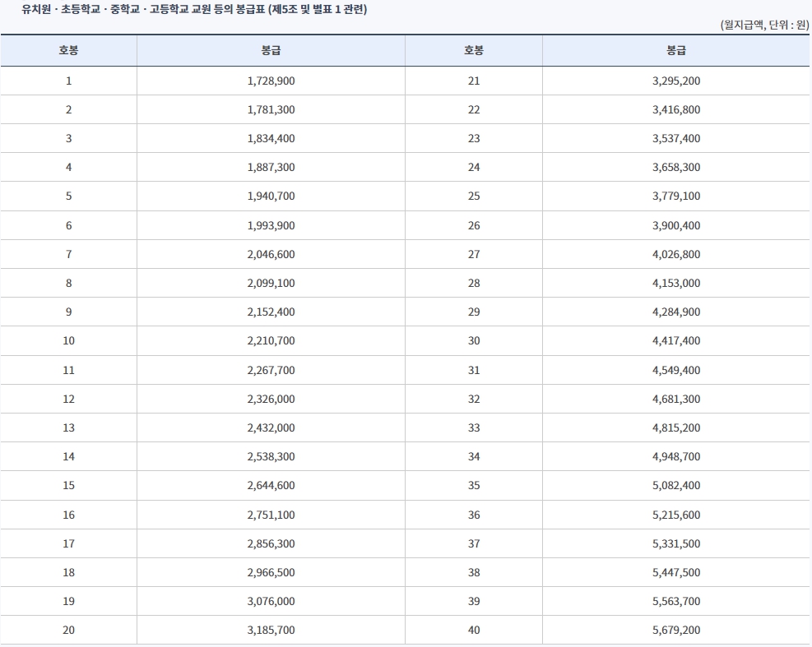The width and height of the screenshot is (812, 647).
Task: Click pay step number 22
Action: tap(474, 109)
